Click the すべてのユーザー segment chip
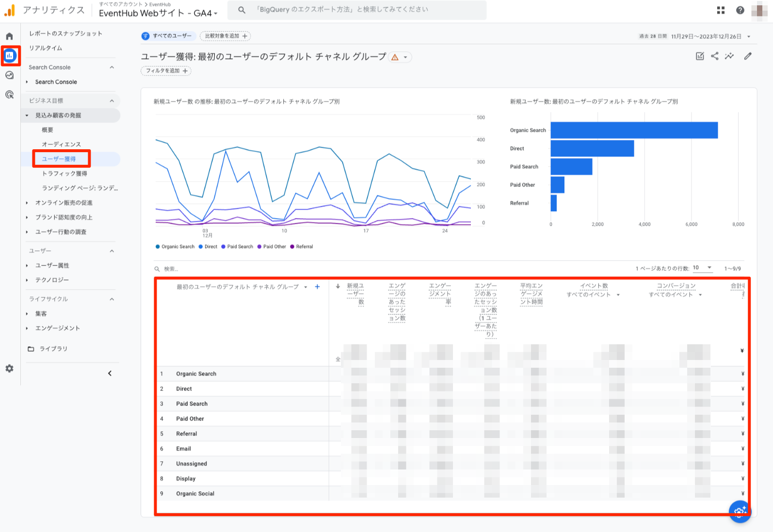The image size is (773, 532). (x=168, y=36)
